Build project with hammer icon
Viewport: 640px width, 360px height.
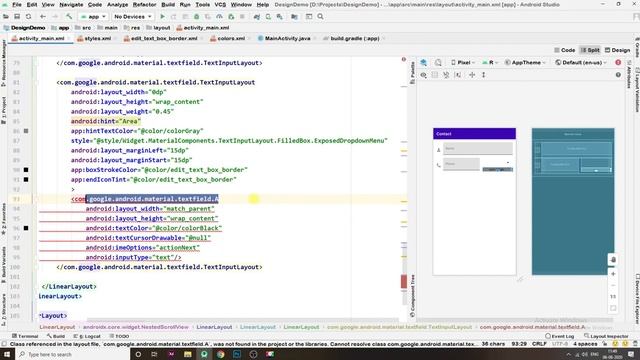tap(69, 17)
